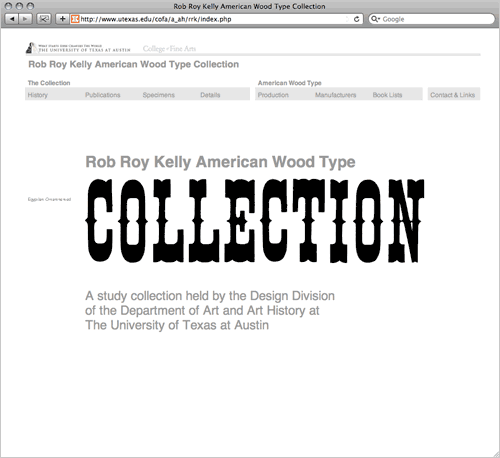Grab the window resize handle at bottom-right corner

pos(496,454)
